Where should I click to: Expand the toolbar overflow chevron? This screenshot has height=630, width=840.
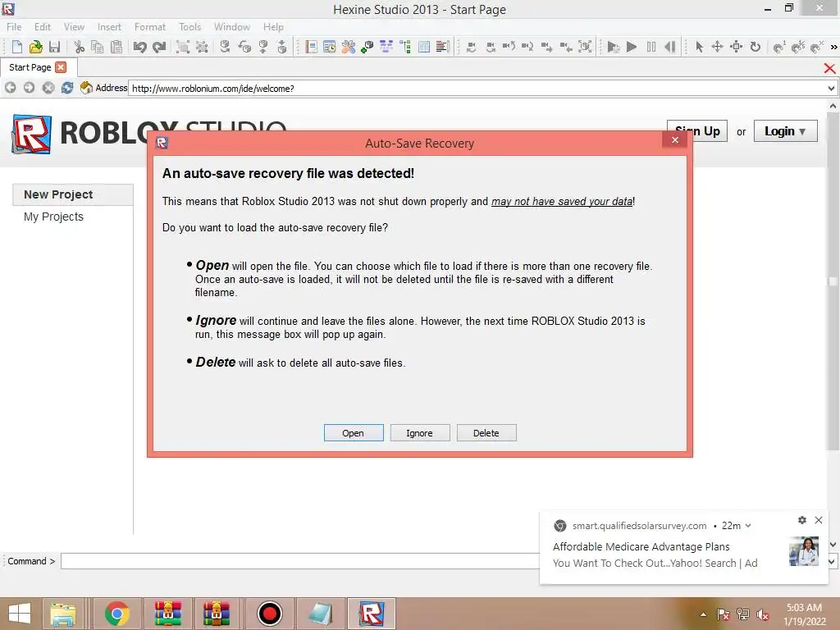[x=833, y=47]
